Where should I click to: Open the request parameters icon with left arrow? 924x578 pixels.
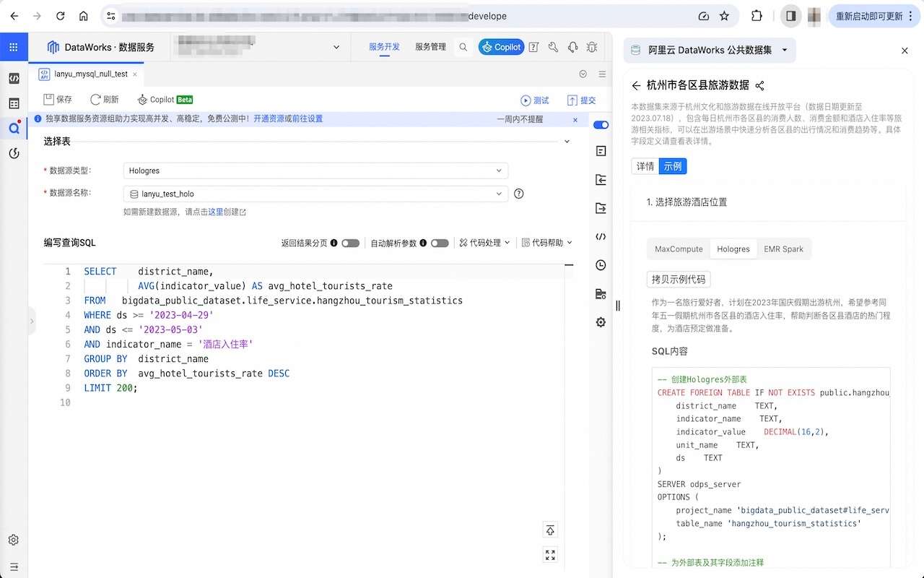click(601, 180)
